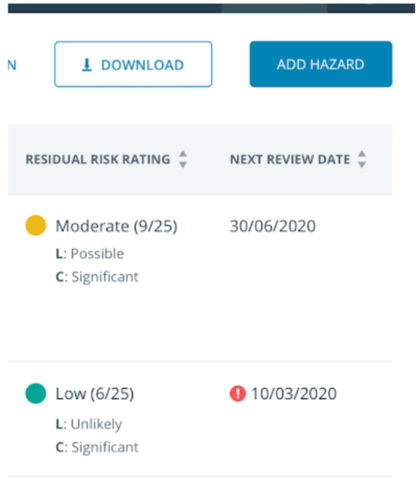The image size is (419, 492).
Task: Click the red overdue warning icon
Action: click(238, 394)
